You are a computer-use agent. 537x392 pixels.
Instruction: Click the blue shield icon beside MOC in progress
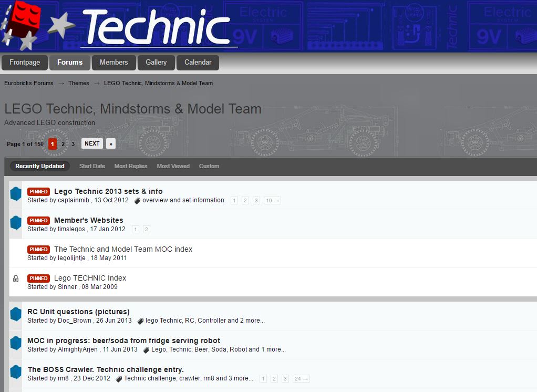pos(16,343)
